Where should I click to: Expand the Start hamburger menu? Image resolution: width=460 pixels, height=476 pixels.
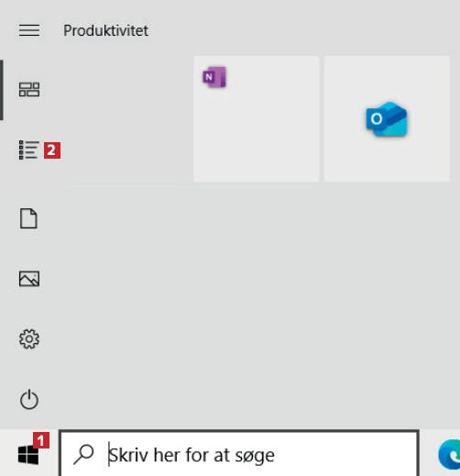pyautogui.click(x=29, y=30)
